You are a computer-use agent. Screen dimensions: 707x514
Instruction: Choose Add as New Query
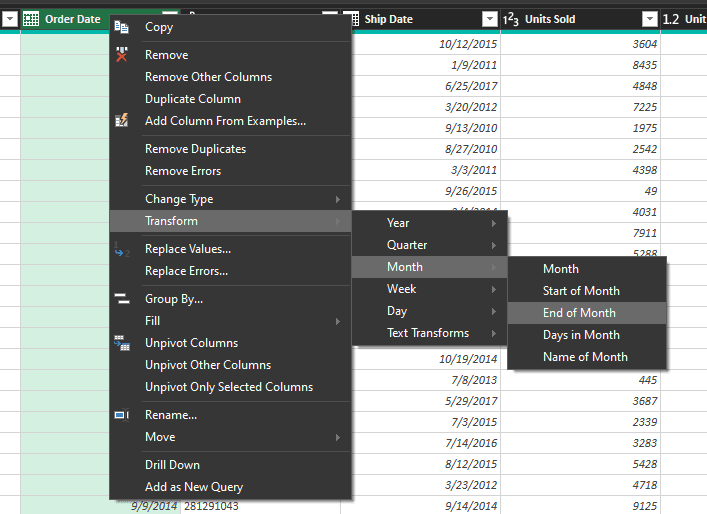(x=230, y=487)
